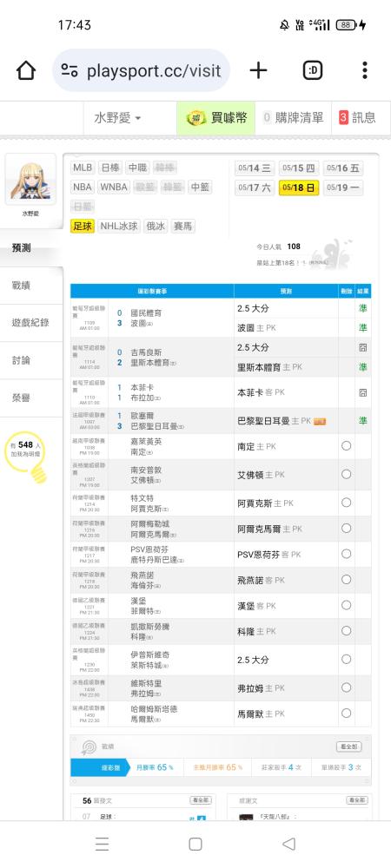Tap the Android back triangle button

click(288, 844)
